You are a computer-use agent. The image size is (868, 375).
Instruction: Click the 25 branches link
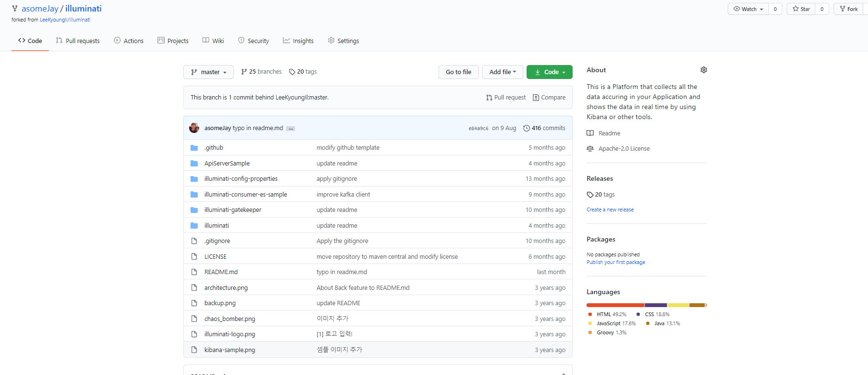pos(261,72)
